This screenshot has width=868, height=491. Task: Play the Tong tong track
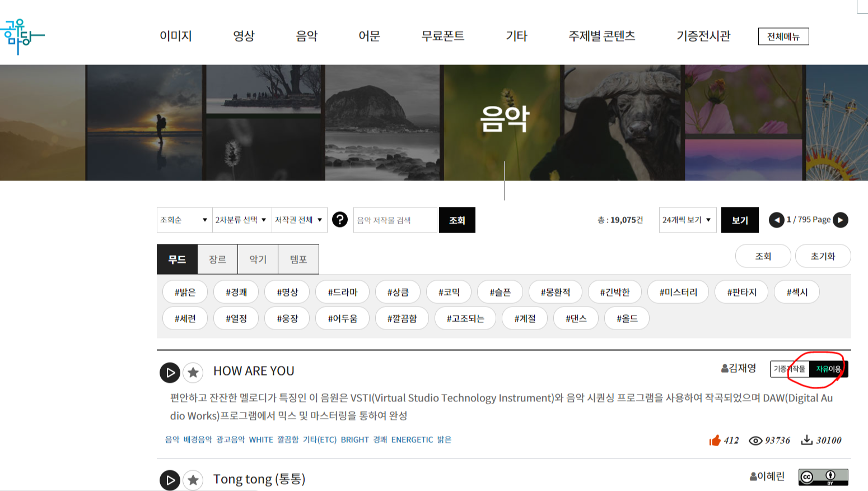coord(170,480)
